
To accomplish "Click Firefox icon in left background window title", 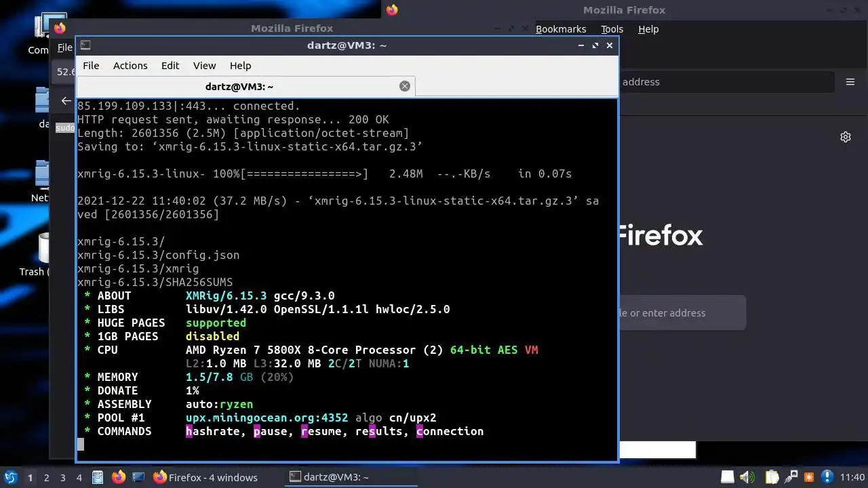I will [60, 28].
